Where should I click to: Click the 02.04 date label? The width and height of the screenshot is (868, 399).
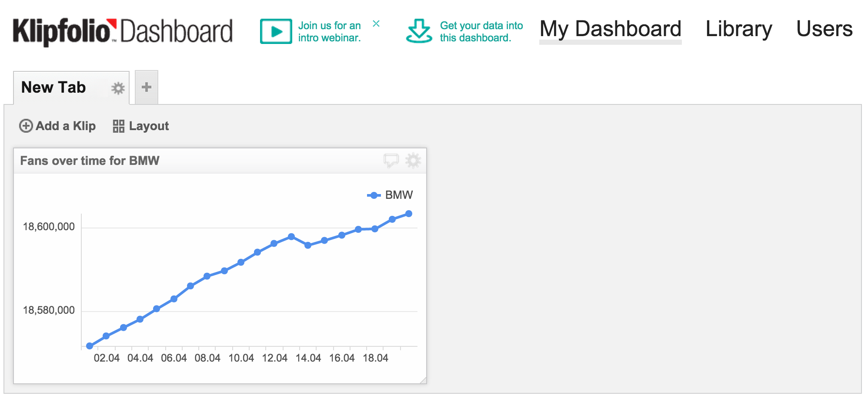(107, 358)
